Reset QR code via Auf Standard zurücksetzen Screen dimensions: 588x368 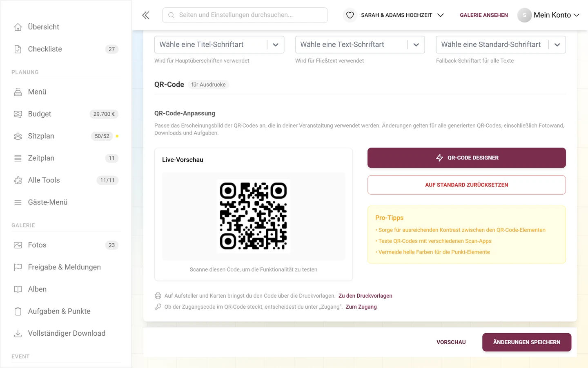coord(467,185)
